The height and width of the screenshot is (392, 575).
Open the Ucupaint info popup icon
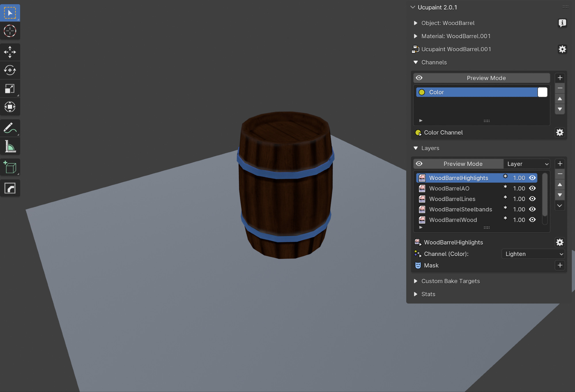[x=562, y=23]
